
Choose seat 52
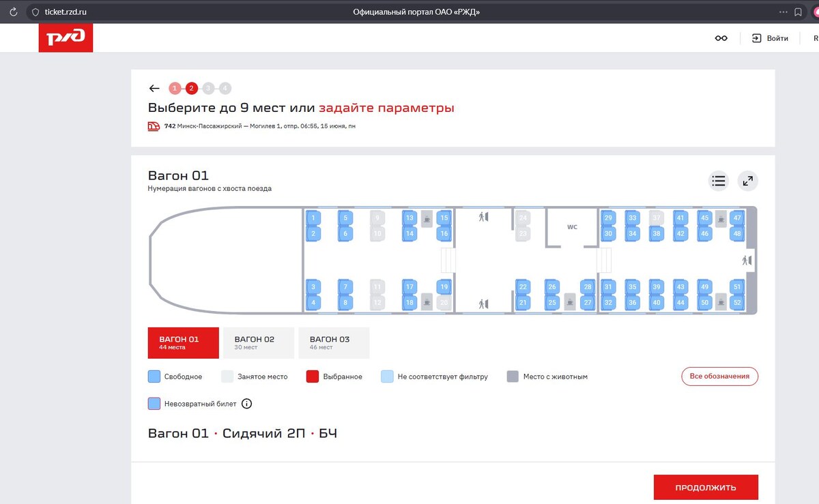(737, 302)
